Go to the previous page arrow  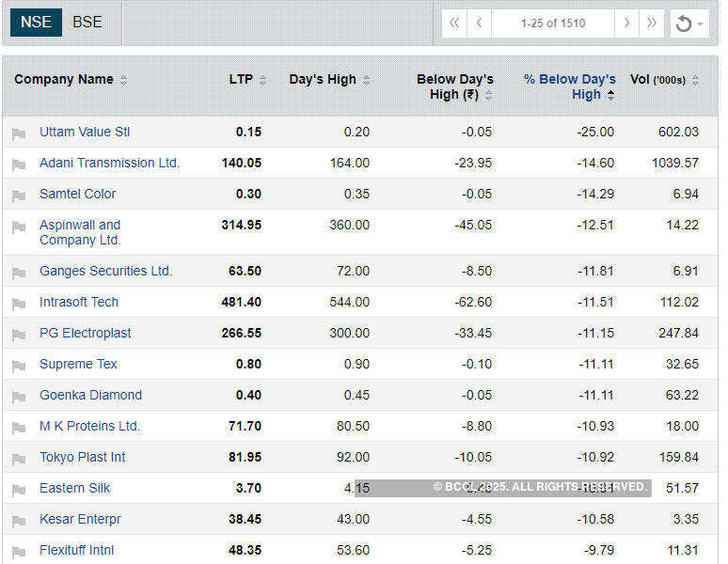479,23
